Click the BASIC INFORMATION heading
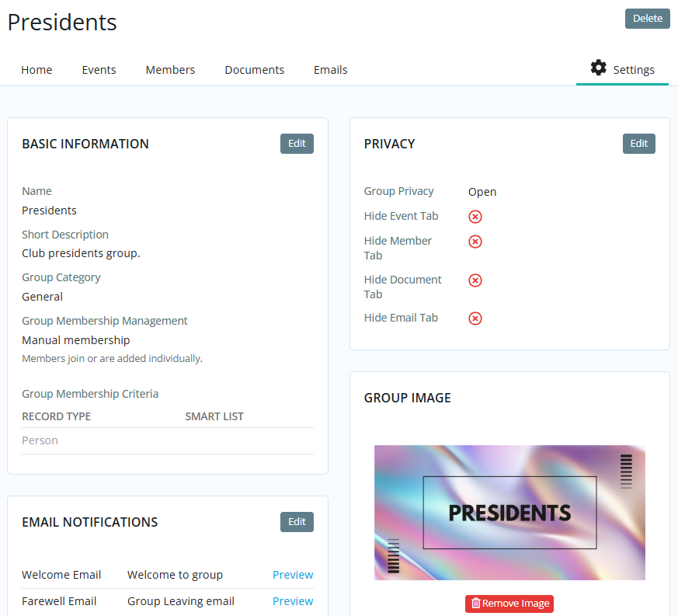 [x=85, y=144]
